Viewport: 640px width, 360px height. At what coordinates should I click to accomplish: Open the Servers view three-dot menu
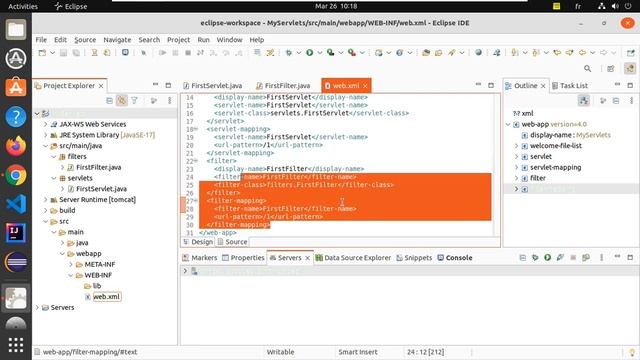601,258
